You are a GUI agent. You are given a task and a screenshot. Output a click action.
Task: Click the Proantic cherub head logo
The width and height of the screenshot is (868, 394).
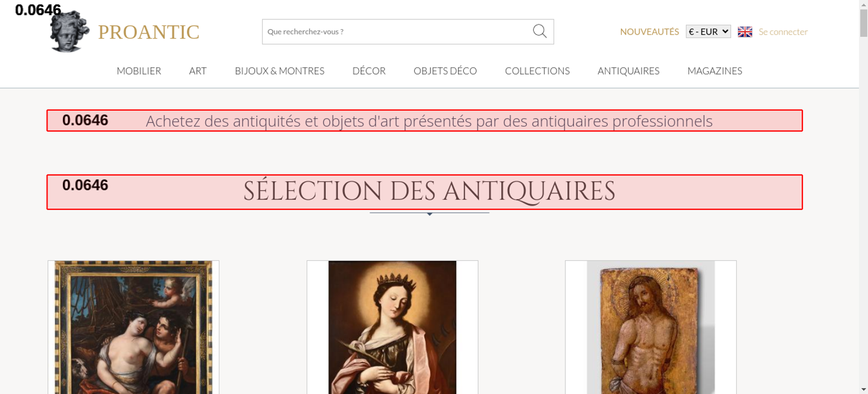(x=69, y=32)
